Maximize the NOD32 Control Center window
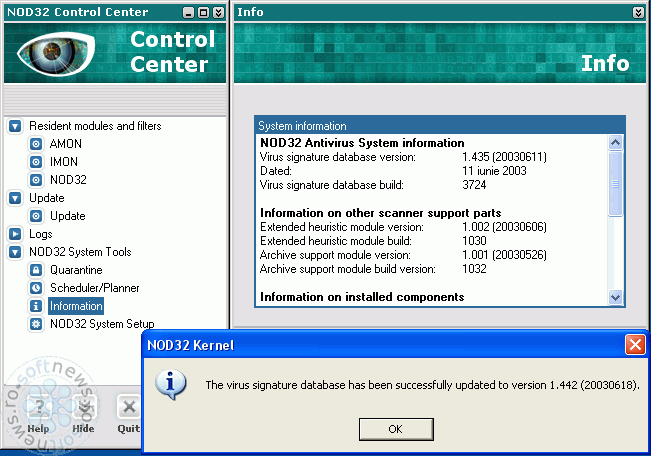651x456 pixels. click(203, 12)
